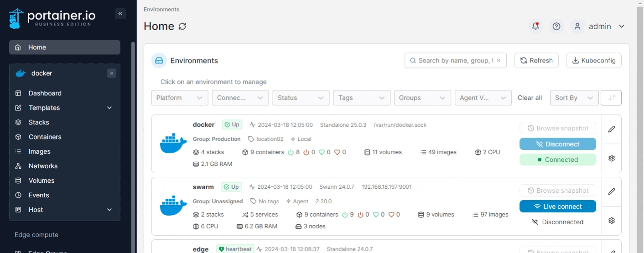Screen dimensions: 644x253
Task: Click the notifications bell icon
Action: (535, 26)
